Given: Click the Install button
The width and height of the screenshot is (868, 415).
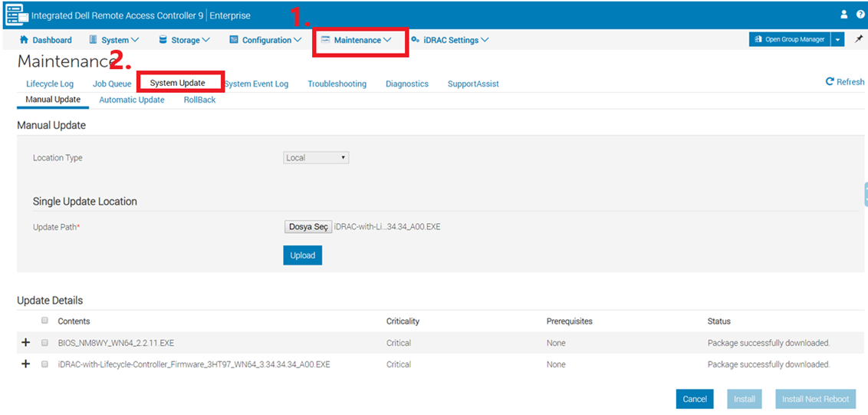Looking at the screenshot, I should click(745, 399).
